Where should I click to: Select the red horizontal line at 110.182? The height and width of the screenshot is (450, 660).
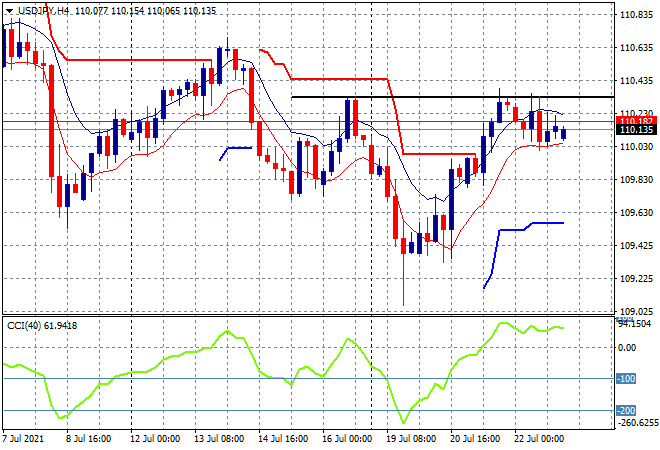tap(309, 122)
